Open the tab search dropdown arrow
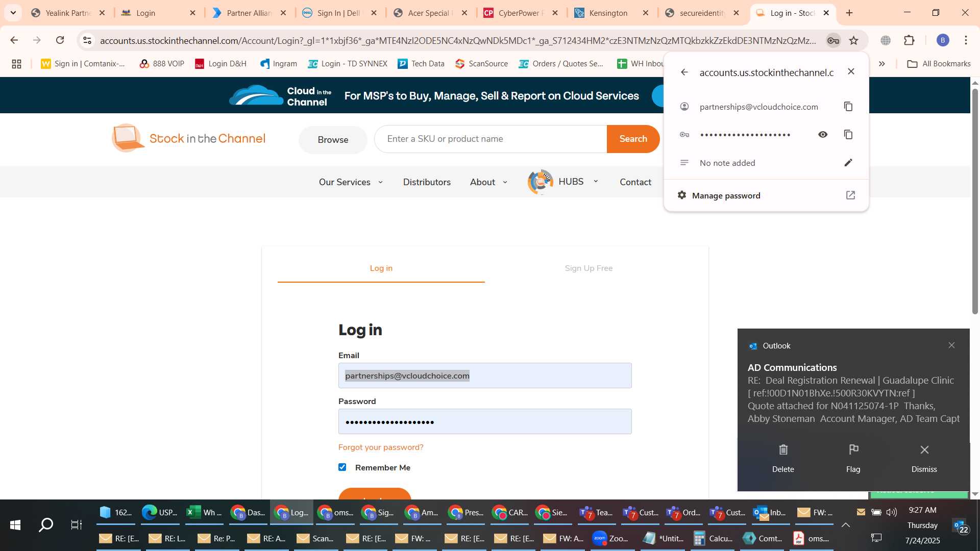 13,13
